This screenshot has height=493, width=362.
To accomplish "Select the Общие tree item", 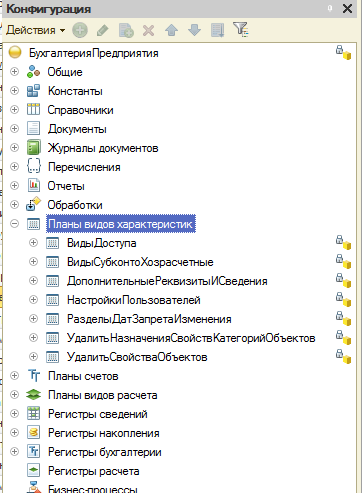I will coord(65,72).
